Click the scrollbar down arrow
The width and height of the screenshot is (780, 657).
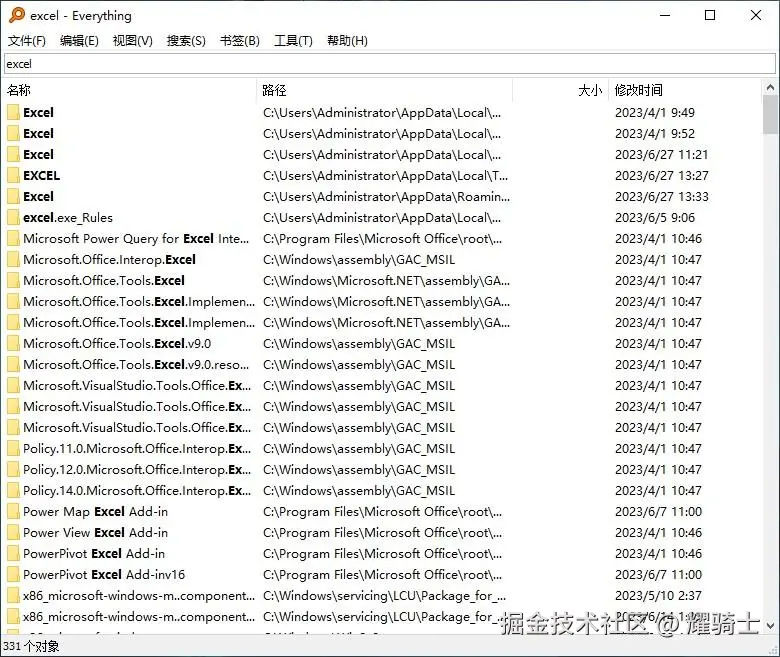pos(770,625)
